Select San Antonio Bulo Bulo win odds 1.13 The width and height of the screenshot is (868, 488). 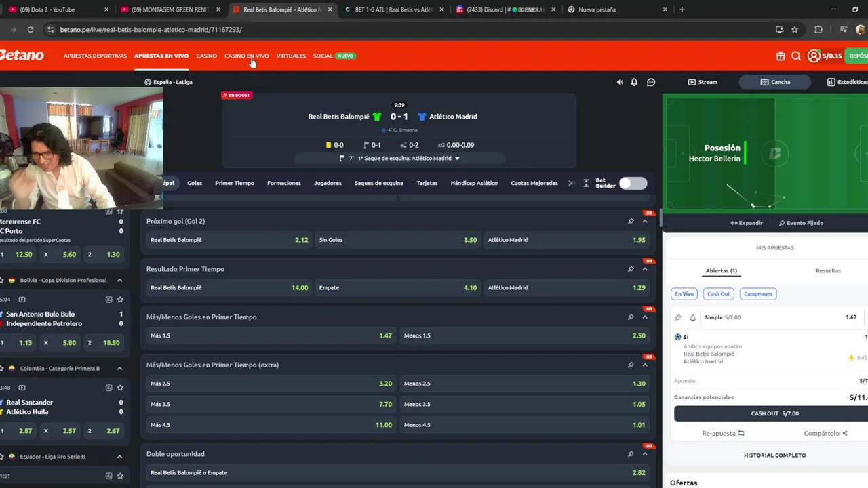pos(18,343)
